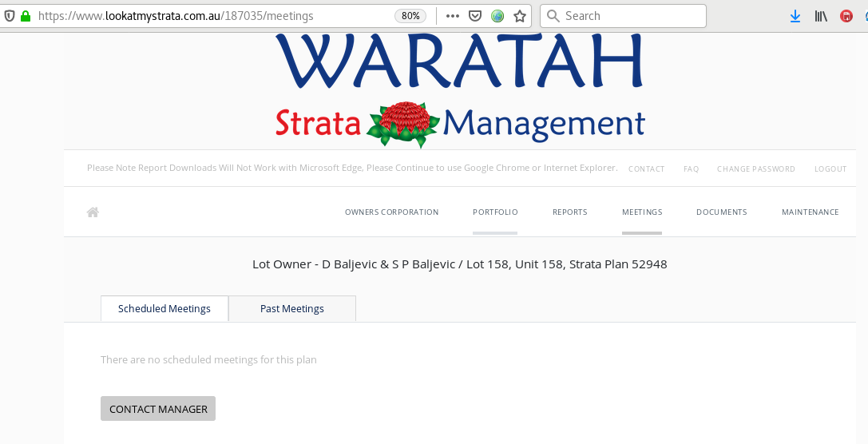Open the Maintenance menu item
This screenshot has height=444, width=868.
click(x=810, y=212)
